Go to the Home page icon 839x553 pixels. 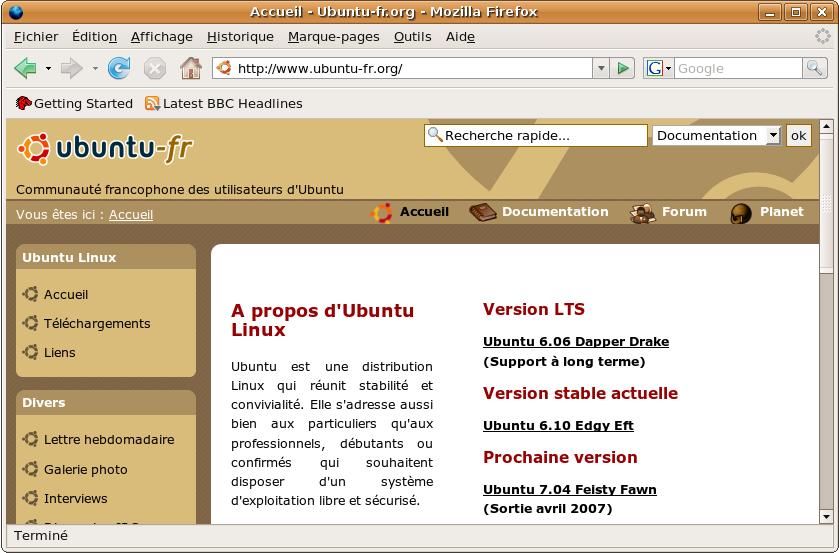pos(190,68)
